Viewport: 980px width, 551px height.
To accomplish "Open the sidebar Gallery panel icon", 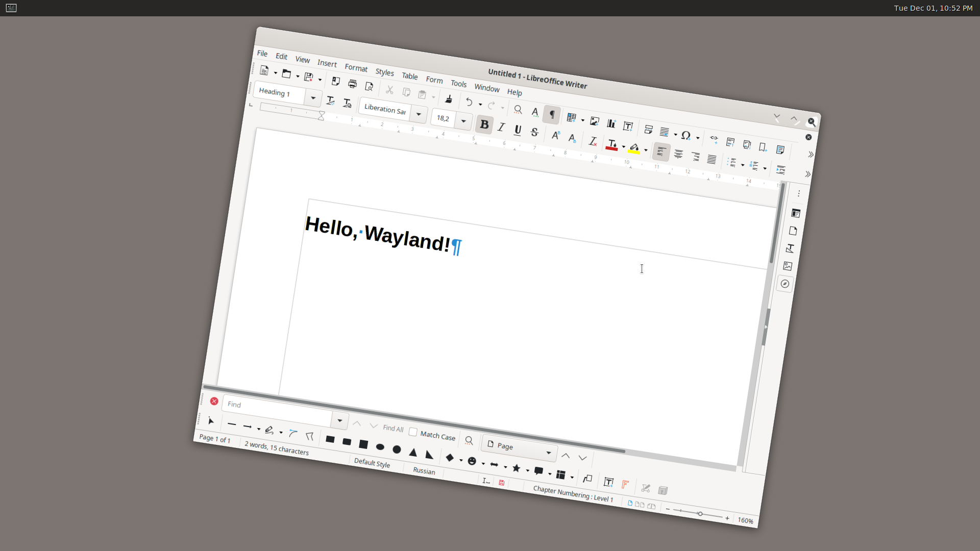I will click(788, 266).
